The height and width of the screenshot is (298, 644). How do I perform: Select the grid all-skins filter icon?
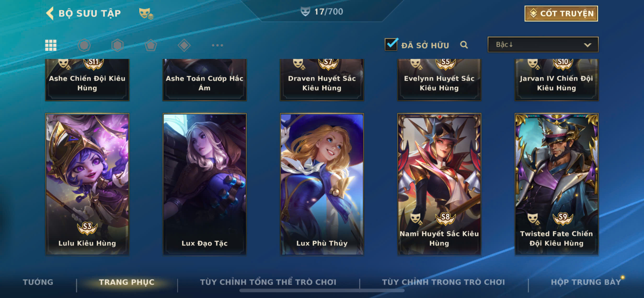tap(51, 45)
